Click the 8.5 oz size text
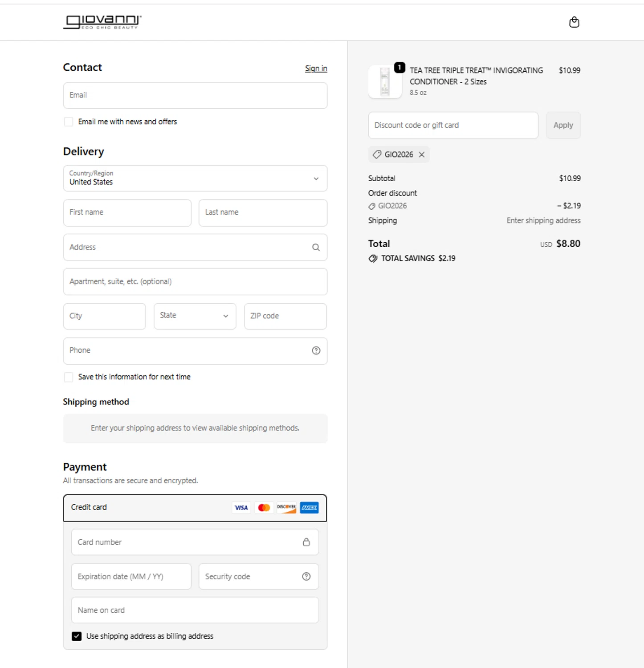644x668 pixels. coord(418,93)
